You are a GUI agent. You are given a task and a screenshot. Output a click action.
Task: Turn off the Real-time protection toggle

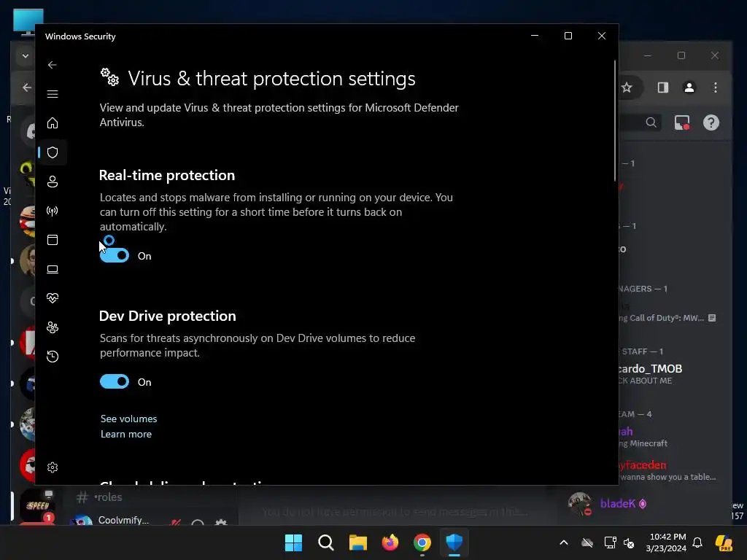(115, 255)
